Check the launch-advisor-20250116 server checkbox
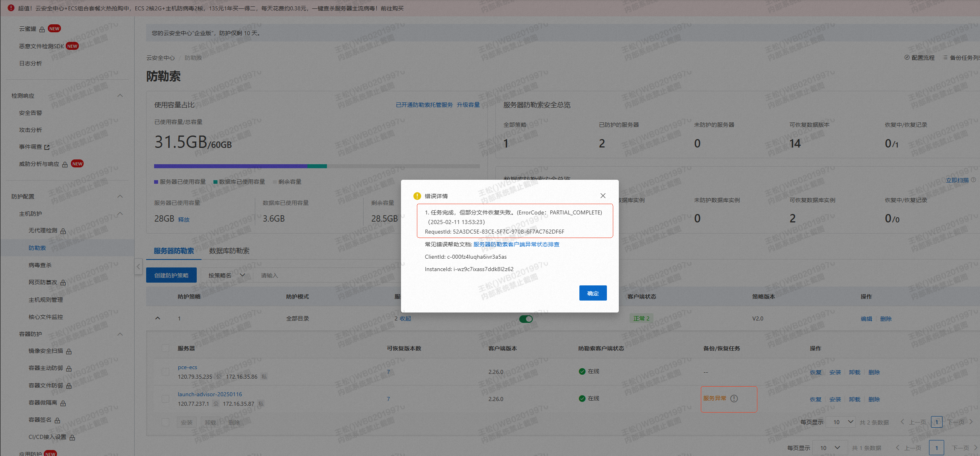The width and height of the screenshot is (980, 456). 165,399
